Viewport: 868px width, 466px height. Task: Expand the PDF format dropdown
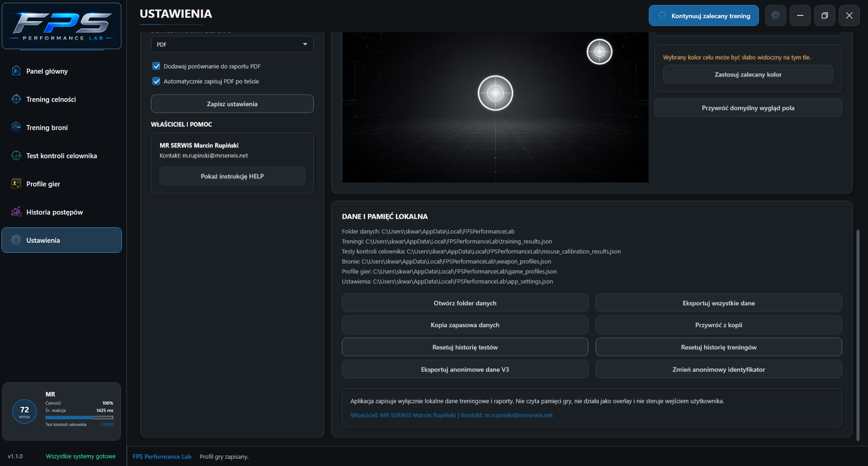232,44
